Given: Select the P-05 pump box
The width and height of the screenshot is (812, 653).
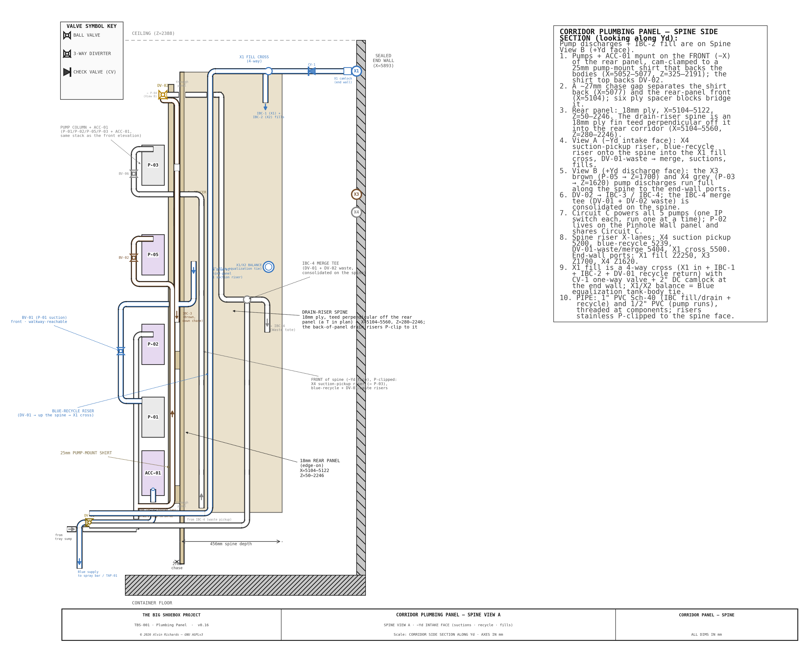Looking at the screenshot, I should [x=153, y=255].
